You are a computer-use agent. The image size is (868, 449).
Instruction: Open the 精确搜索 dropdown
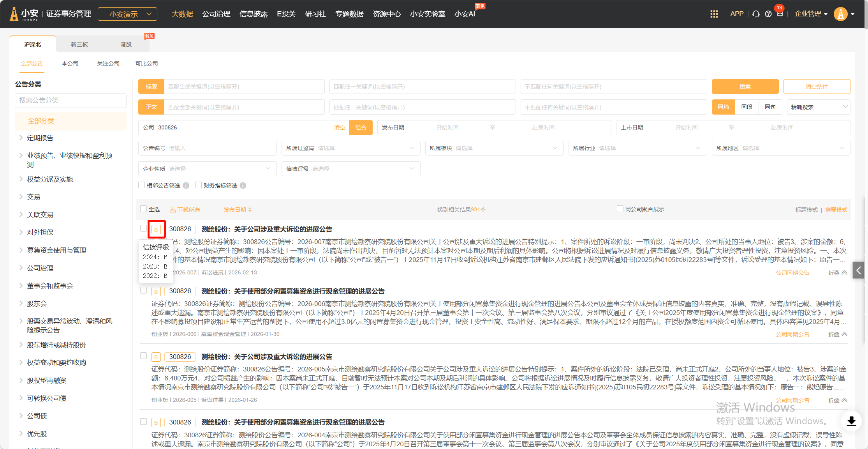[818, 107]
